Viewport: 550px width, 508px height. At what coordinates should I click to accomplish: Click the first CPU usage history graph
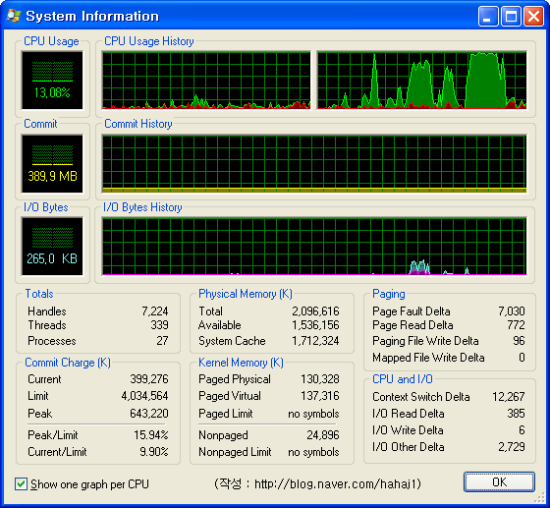pyautogui.click(x=206, y=80)
